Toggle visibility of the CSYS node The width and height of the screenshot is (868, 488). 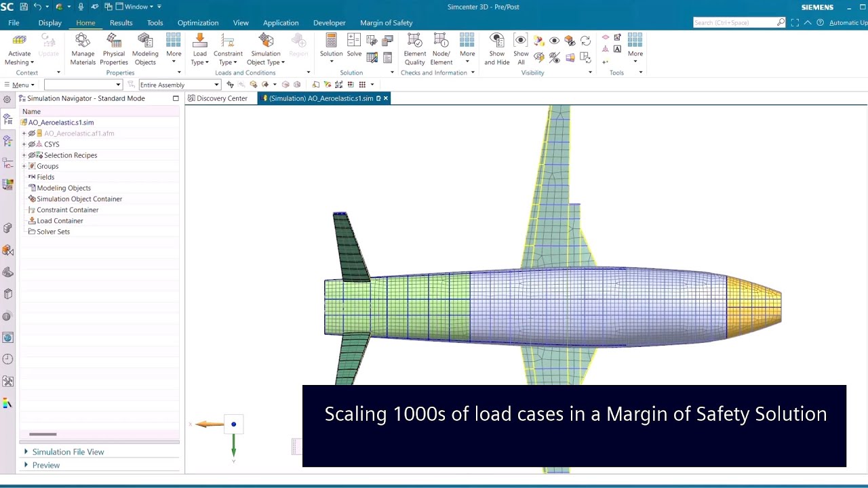pos(31,144)
